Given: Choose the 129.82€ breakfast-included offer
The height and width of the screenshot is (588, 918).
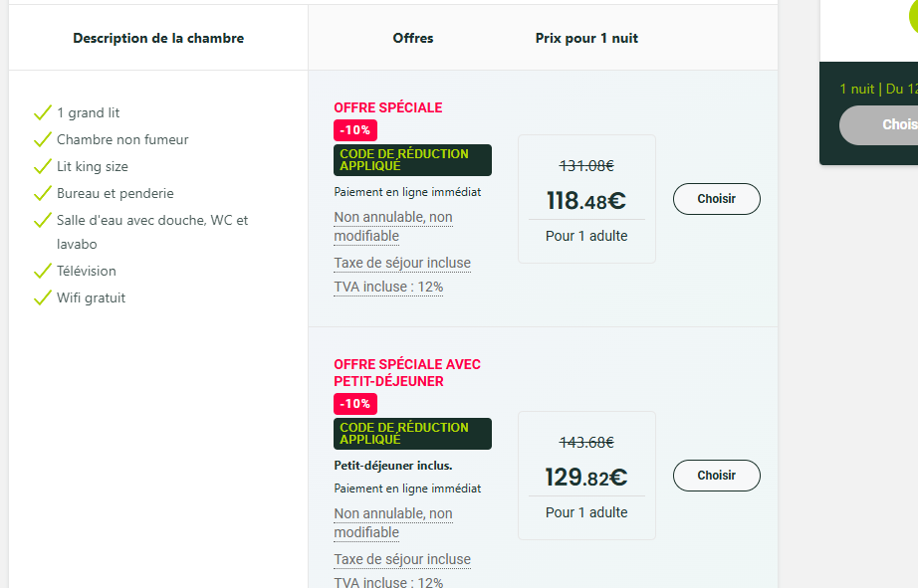Looking at the screenshot, I should pos(716,476).
